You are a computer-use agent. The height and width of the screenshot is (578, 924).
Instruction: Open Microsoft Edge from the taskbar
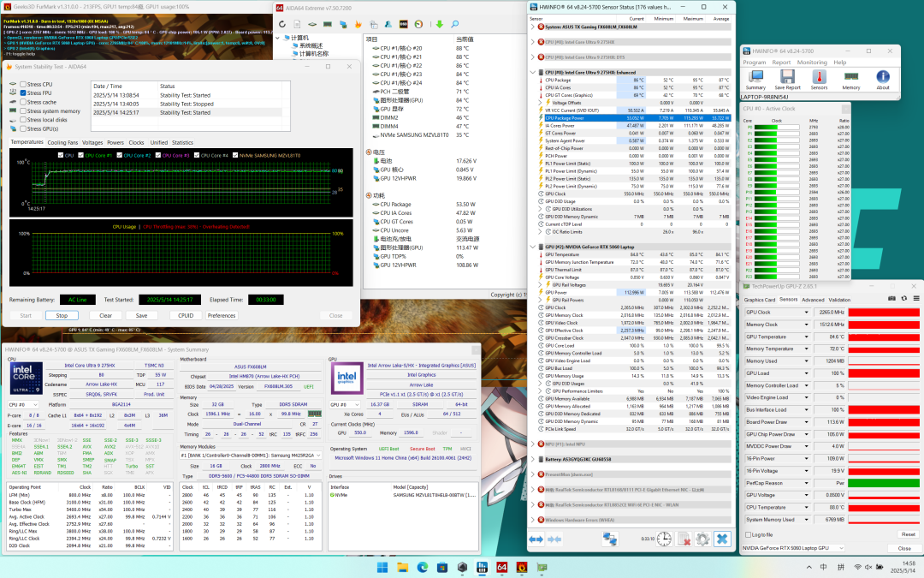tap(423, 568)
